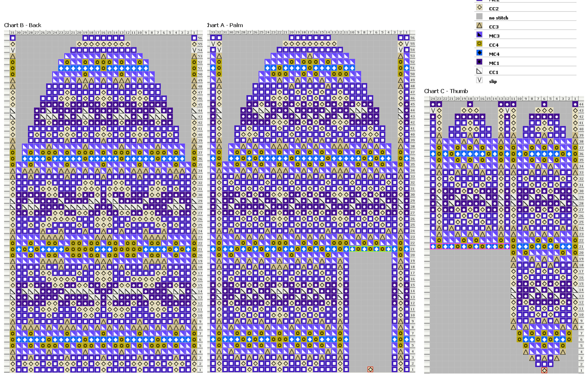
Task: Click the 'CC2' legend label
Action: [494, 9]
